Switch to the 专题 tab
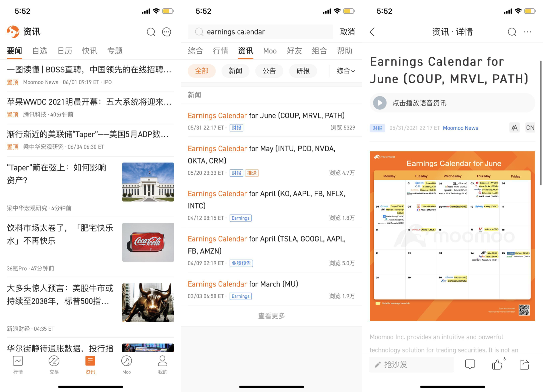This screenshot has height=392, width=543. 115,51
